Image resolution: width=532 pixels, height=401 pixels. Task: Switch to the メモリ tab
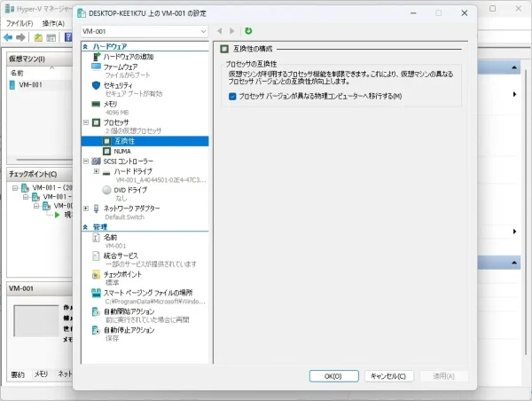point(41,374)
